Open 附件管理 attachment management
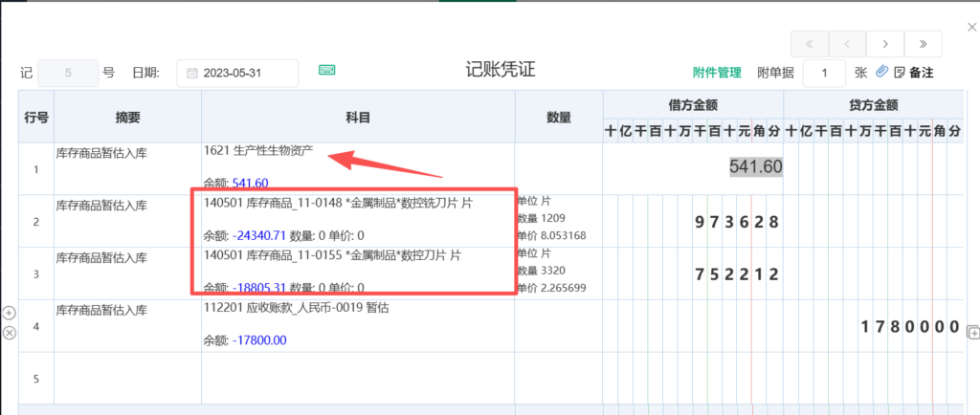The height and width of the screenshot is (415, 980). [x=717, y=73]
